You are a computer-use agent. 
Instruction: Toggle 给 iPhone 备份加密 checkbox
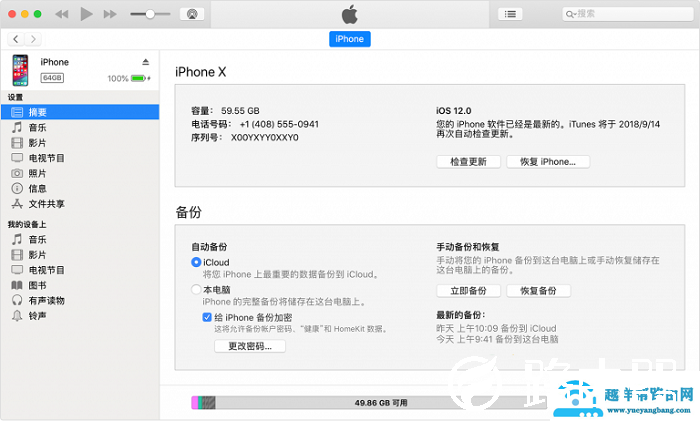207,317
